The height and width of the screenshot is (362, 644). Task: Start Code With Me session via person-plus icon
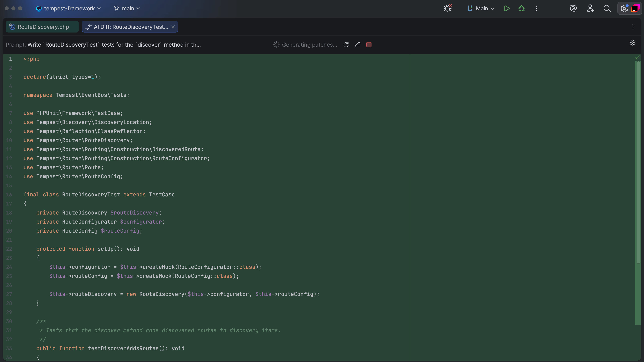coord(590,8)
